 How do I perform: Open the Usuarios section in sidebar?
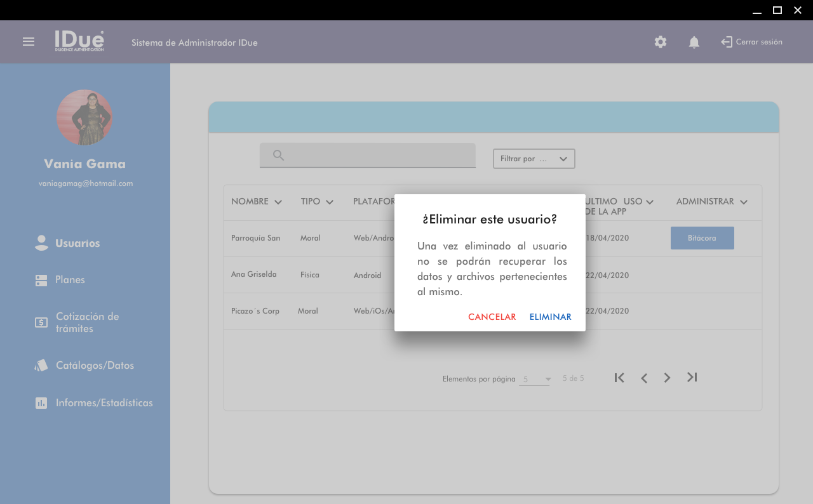(x=77, y=243)
